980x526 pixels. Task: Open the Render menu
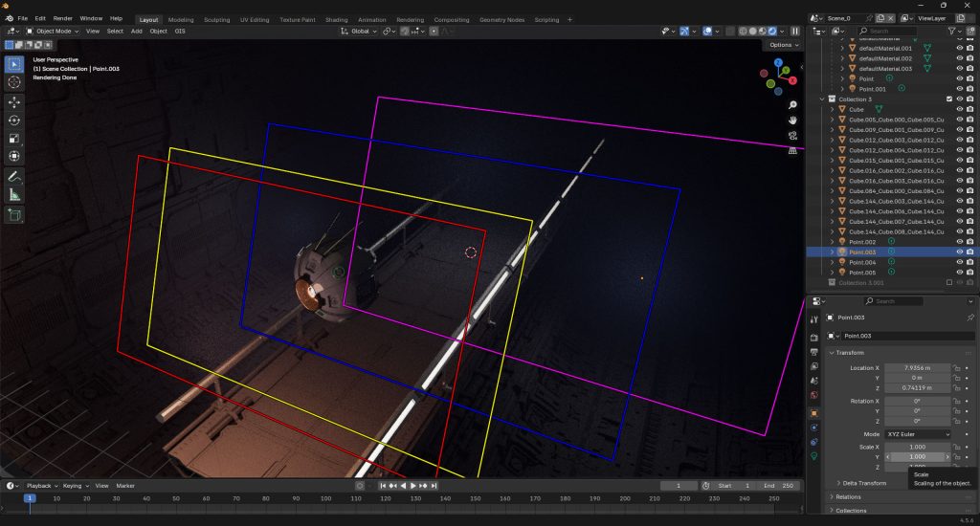62,19
